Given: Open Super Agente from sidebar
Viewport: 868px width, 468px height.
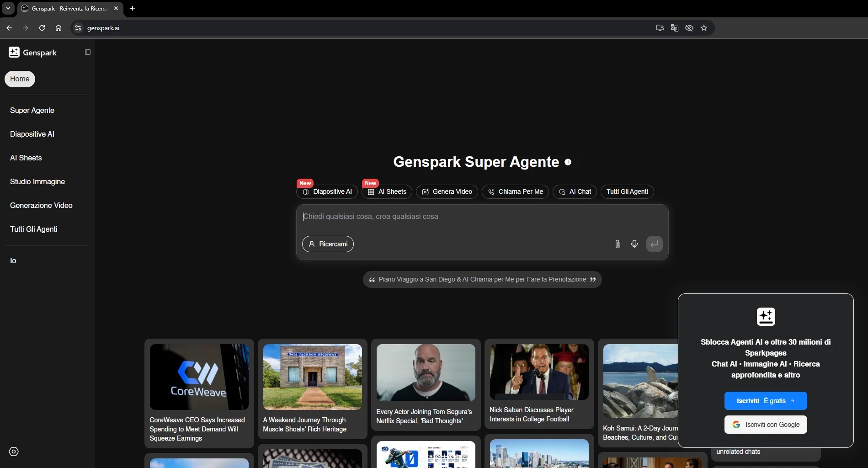Looking at the screenshot, I should click(x=32, y=110).
